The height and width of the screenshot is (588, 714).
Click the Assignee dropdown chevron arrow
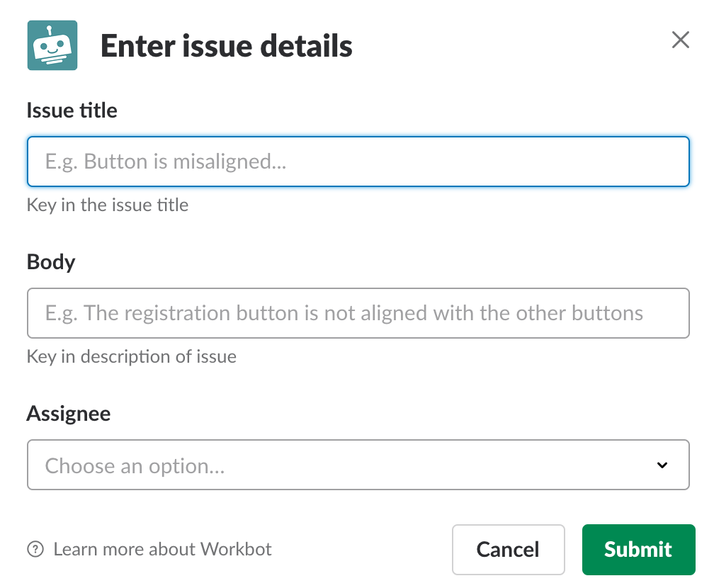[x=662, y=465]
